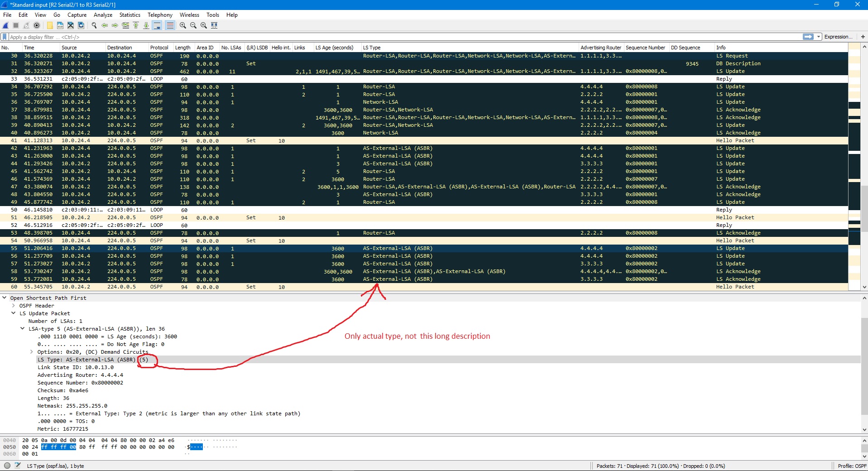
Task: Apply the display filter arrow button
Action: [x=808, y=37]
